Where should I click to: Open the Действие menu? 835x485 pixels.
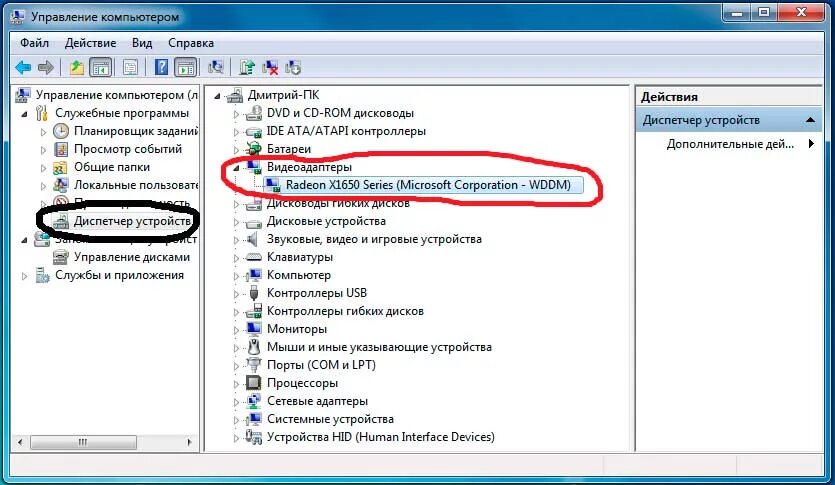91,43
